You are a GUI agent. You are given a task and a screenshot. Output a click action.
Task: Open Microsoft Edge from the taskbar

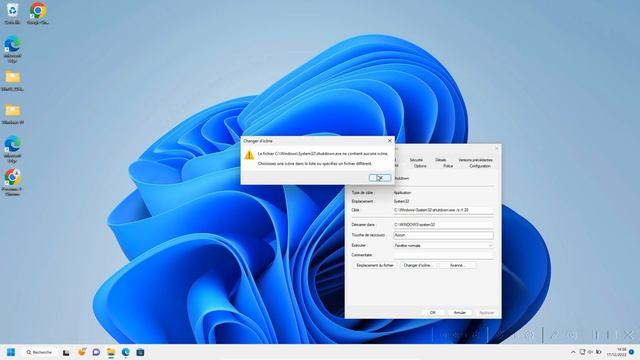coord(126,352)
